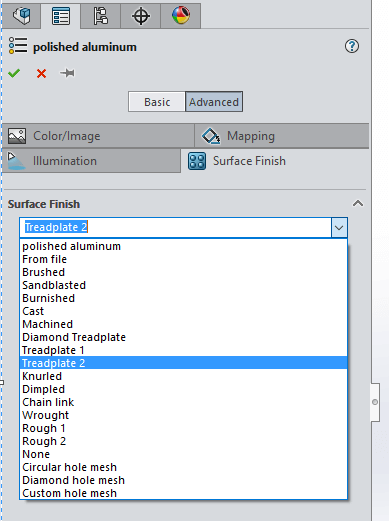
Task: Open the ConfigurationManager tab icon
Action: coord(100,16)
